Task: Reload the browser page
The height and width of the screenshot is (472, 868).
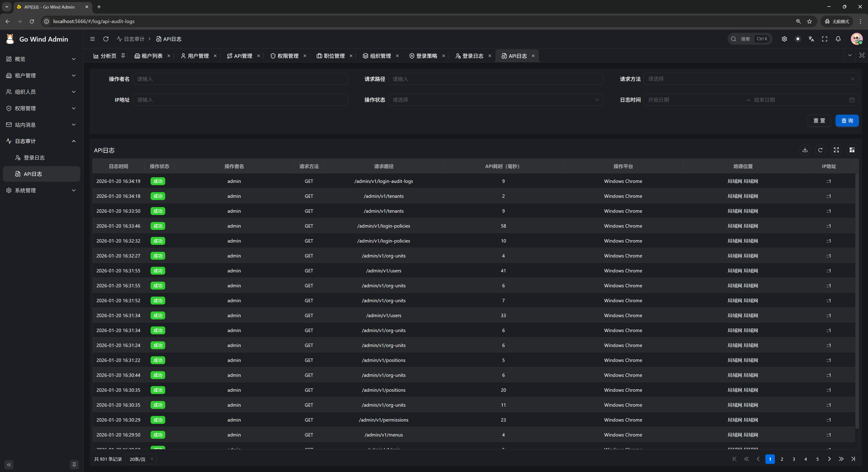Action: pyautogui.click(x=32, y=21)
